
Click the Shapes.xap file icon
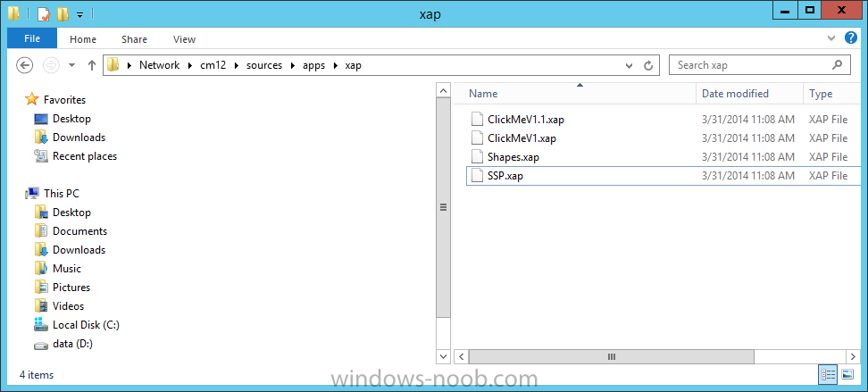477,156
